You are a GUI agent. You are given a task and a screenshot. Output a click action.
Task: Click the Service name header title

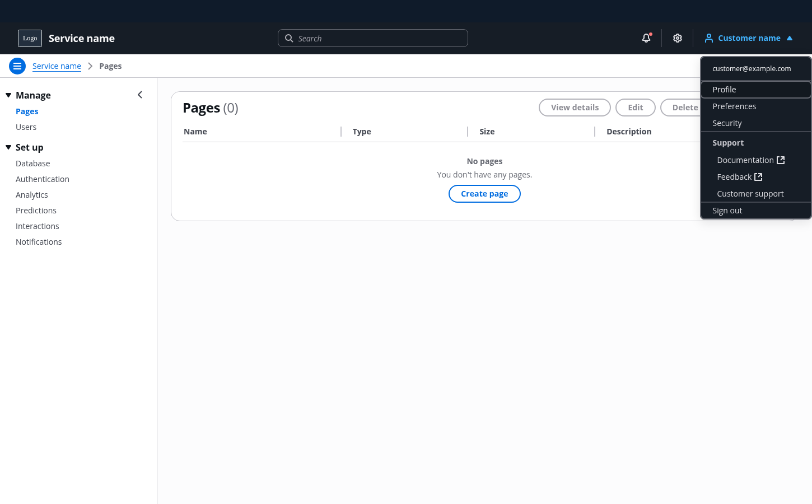pyautogui.click(x=82, y=38)
